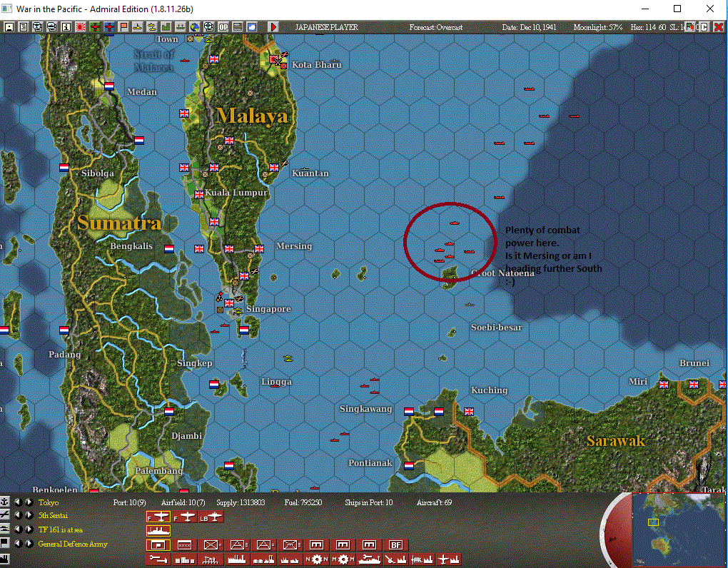Select the anchor port icon in bottom panel

[x=4, y=502]
